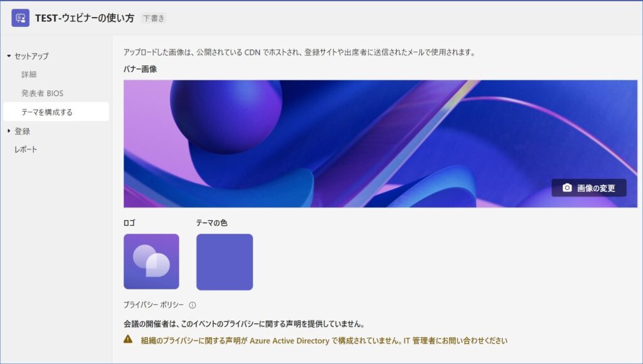
Task: Click the TEST-ウェビナーの使い方 title
Action: [x=85, y=18]
